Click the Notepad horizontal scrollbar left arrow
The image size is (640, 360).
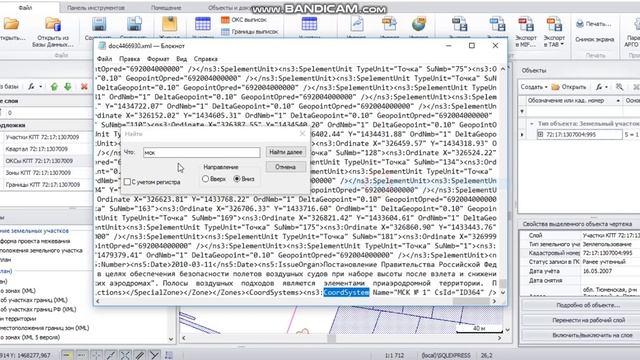(98, 301)
